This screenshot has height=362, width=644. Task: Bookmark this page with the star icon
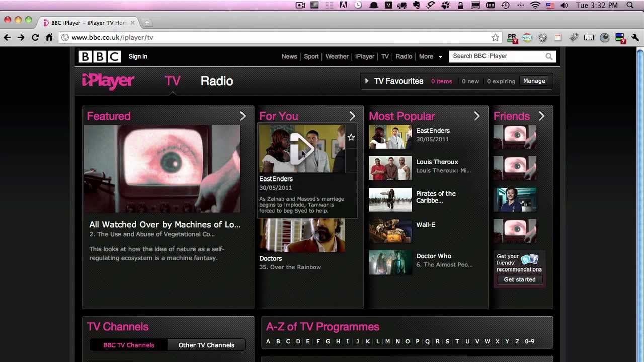pyautogui.click(x=496, y=37)
